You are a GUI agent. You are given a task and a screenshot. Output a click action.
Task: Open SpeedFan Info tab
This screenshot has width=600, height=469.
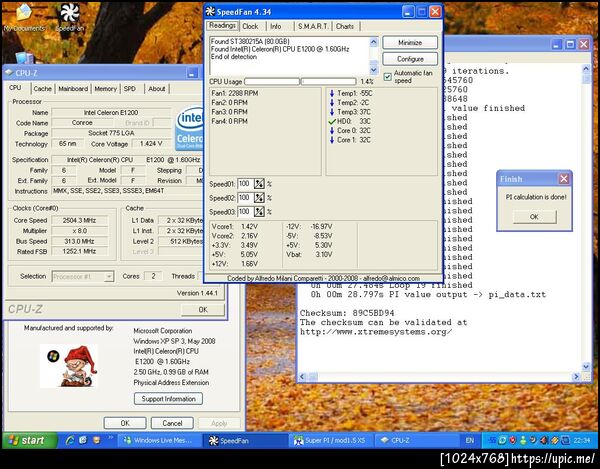[x=276, y=26]
